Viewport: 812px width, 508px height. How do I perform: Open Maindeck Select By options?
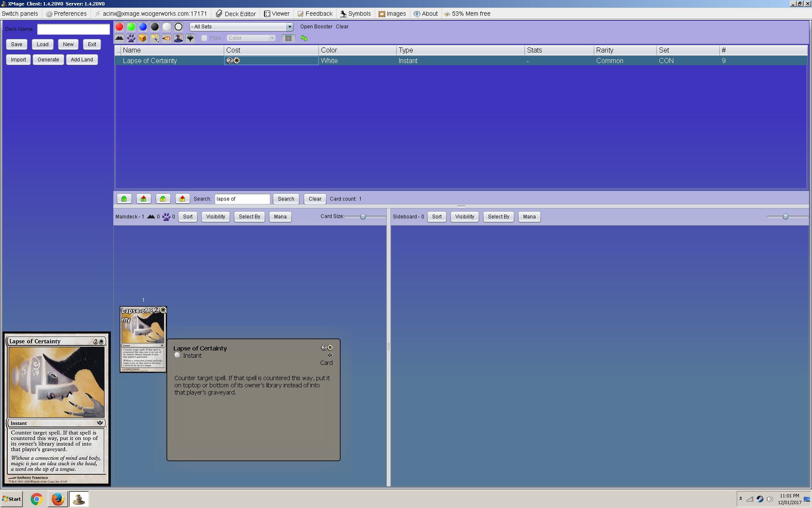coord(250,217)
